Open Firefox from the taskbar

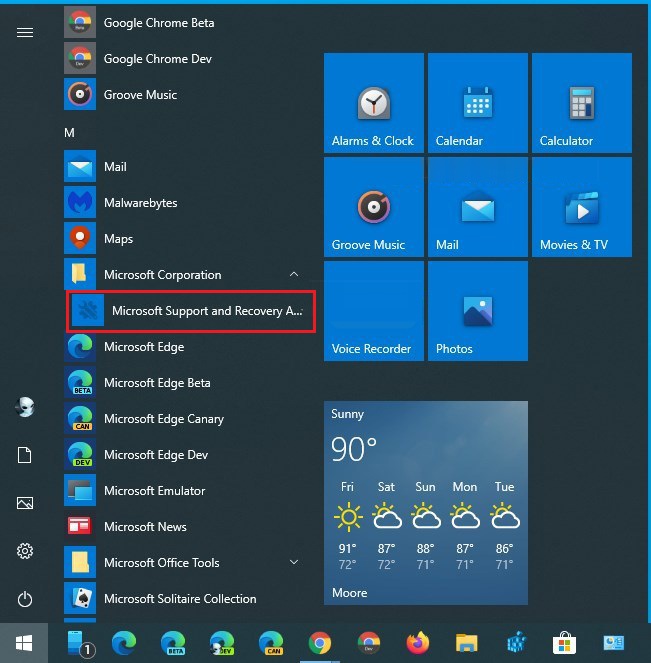tap(418, 643)
